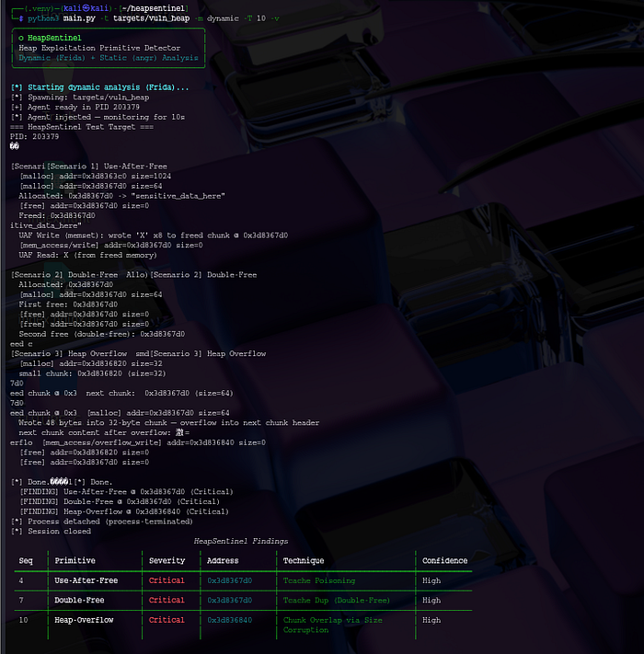Click the 'Tcache Dup (Double-Free)' technique cell

[337, 601]
